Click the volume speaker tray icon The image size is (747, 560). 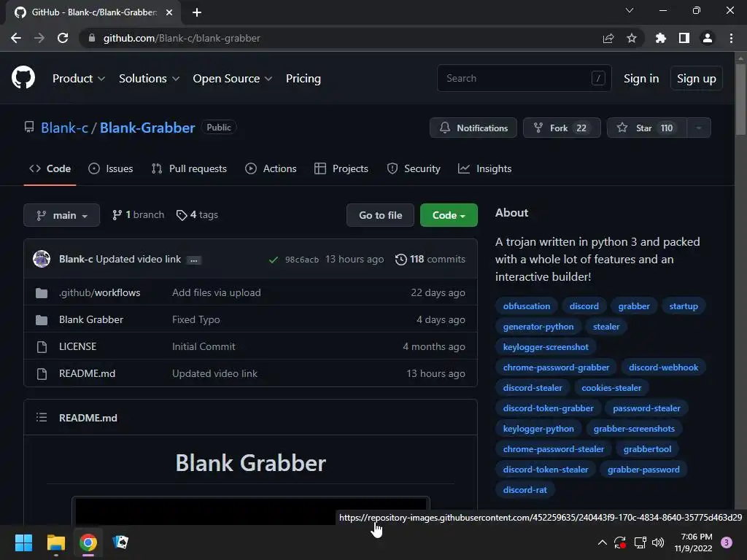[x=658, y=542]
